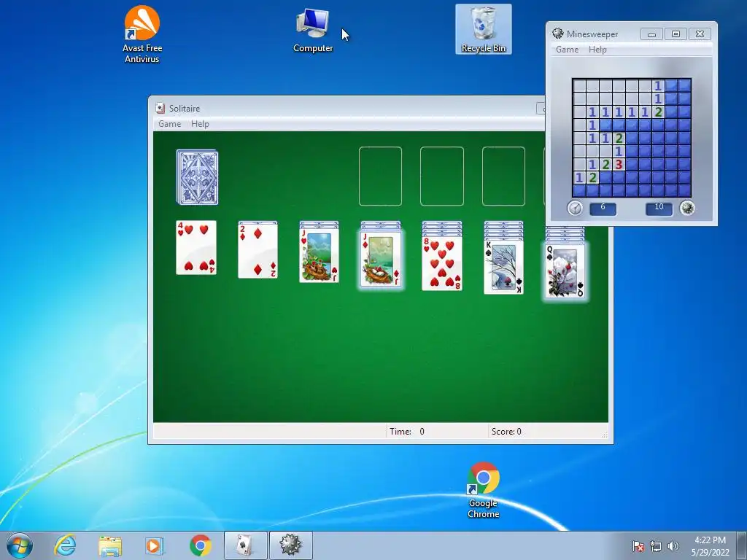
Task: Click the taskbar clock showing 4:22 PM
Action: 710,545
